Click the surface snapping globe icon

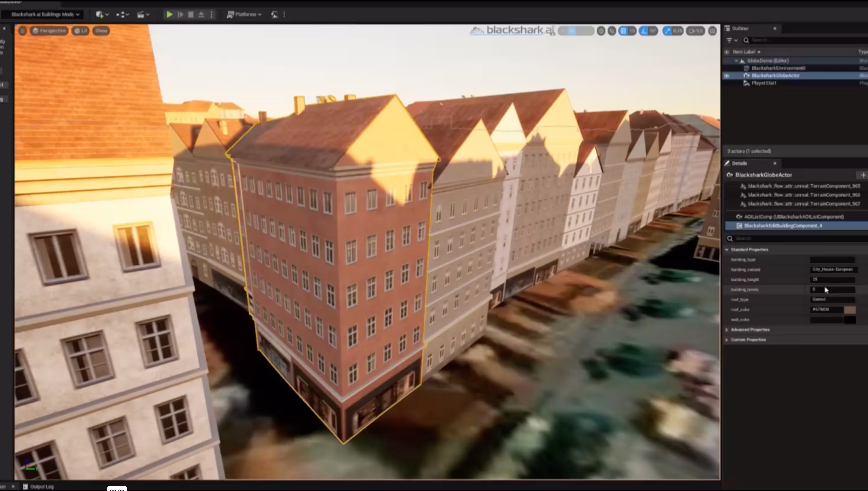(x=601, y=31)
